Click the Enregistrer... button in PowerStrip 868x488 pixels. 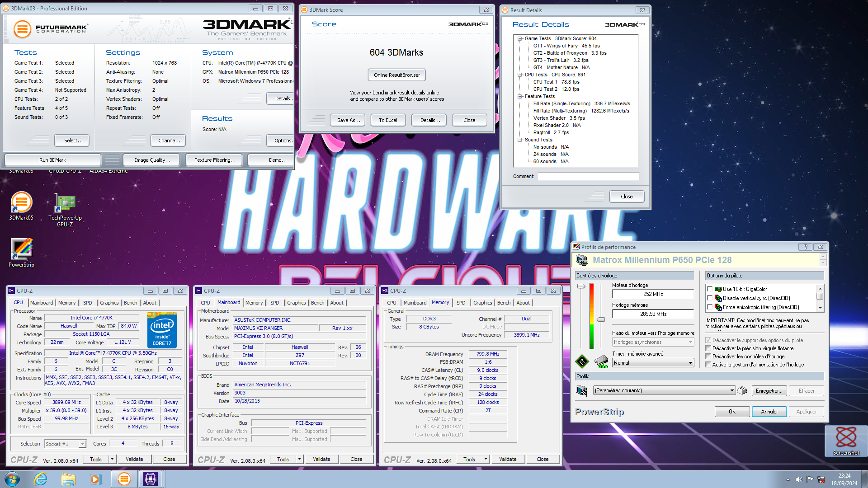pos(769,391)
